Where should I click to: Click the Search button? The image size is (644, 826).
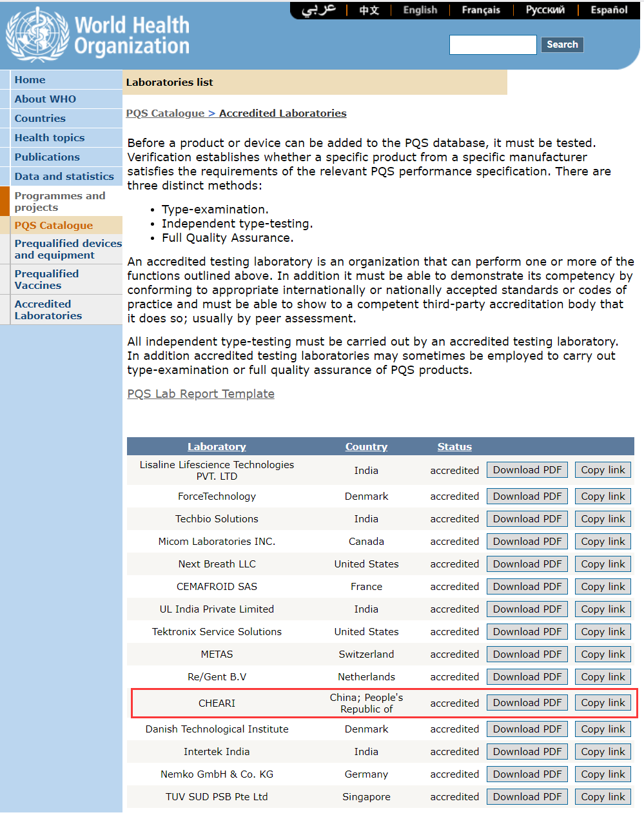pos(562,44)
